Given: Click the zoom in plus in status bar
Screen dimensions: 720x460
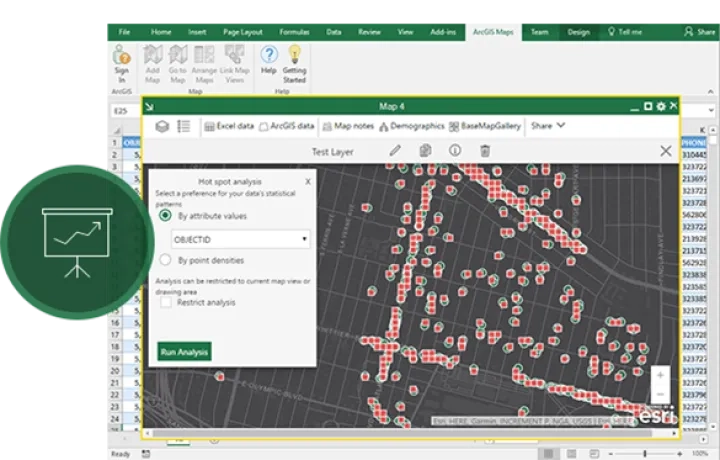Looking at the screenshot, I should tap(680, 454).
